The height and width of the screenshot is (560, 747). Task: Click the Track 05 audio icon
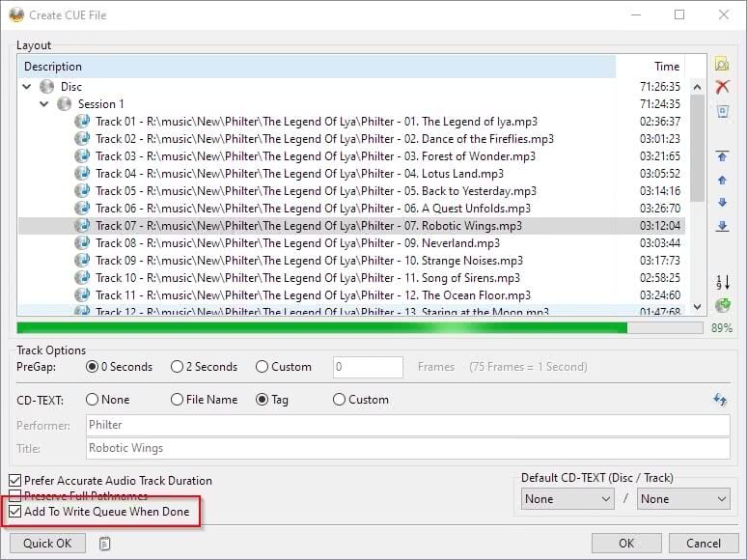pyautogui.click(x=82, y=191)
